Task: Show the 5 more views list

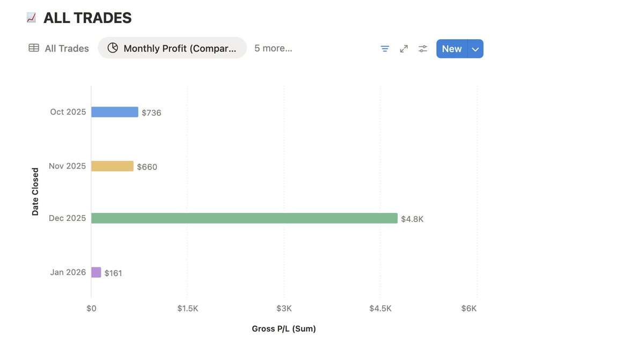Action: (x=273, y=48)
